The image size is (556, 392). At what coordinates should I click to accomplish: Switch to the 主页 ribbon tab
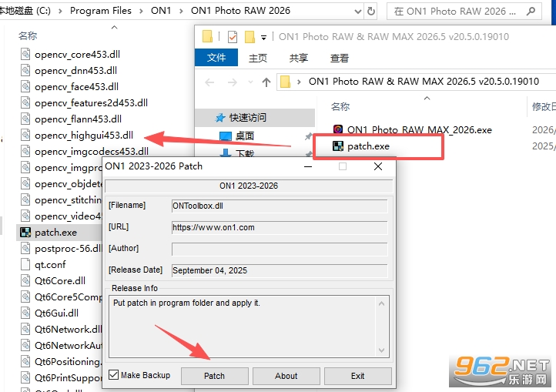pos(258,58)
